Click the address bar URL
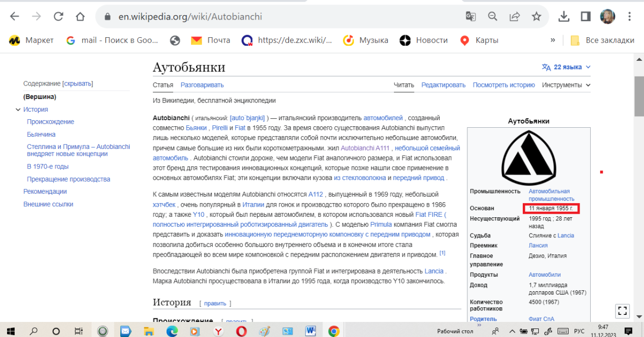 pyautogui.click(x=190, y=17)
